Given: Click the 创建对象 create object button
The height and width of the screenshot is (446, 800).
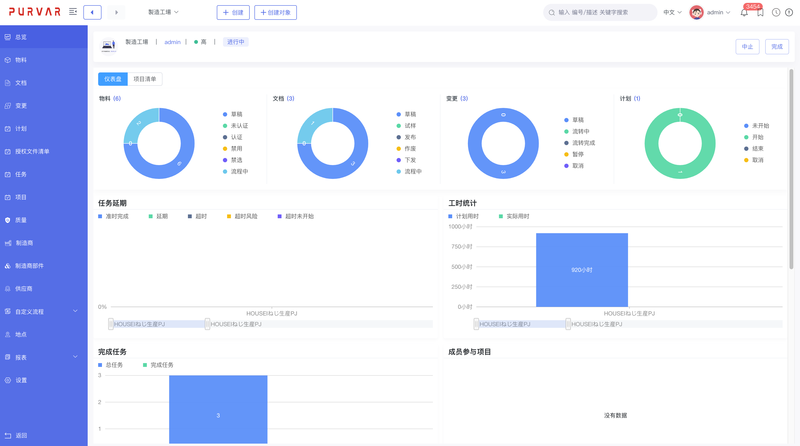Looking at the screenshot, I should 276,12.
